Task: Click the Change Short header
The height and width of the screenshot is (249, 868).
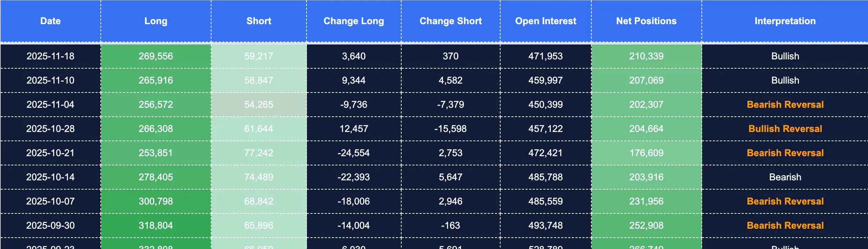Action: [450, 21]
